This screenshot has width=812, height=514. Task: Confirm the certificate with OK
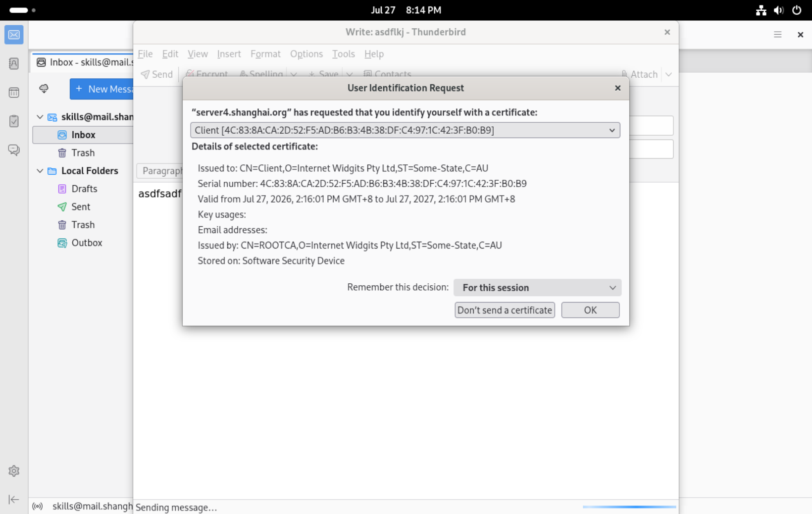pyautogui.click(x=590, y=310)
